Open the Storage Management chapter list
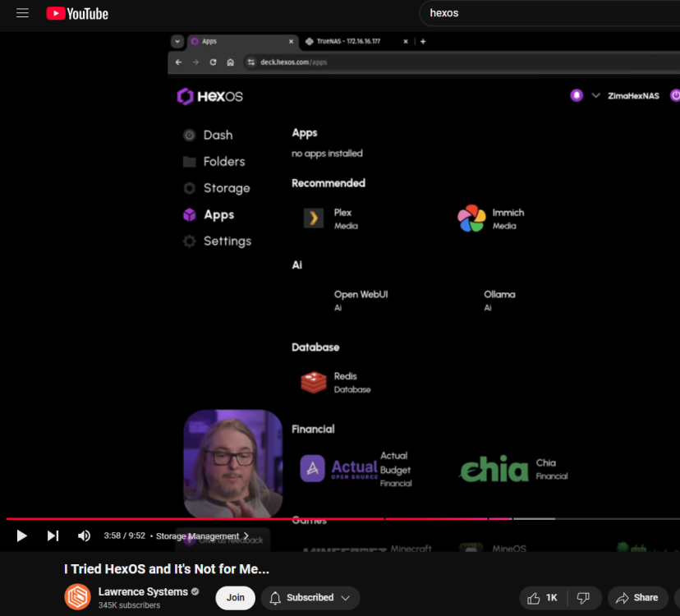Viewport: 680px width, 616px height. [202, 536]
